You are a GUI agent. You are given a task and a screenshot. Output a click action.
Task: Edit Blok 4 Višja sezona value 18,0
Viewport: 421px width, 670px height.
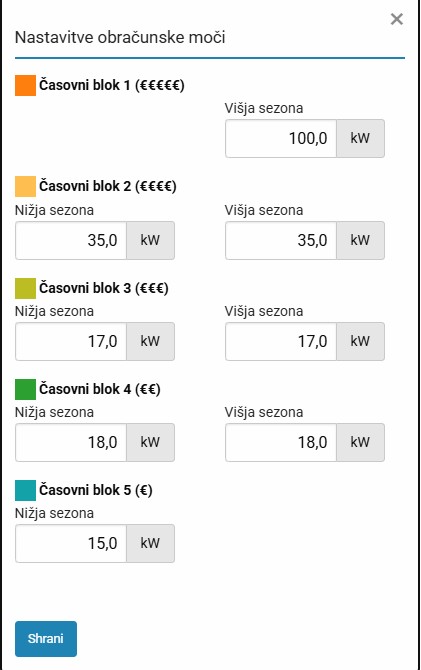281,442
